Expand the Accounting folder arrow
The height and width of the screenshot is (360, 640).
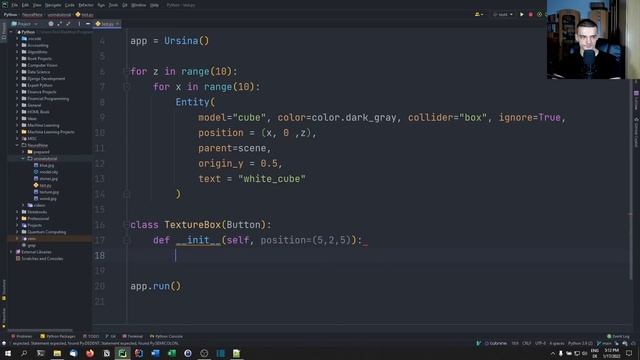(17, 45)
